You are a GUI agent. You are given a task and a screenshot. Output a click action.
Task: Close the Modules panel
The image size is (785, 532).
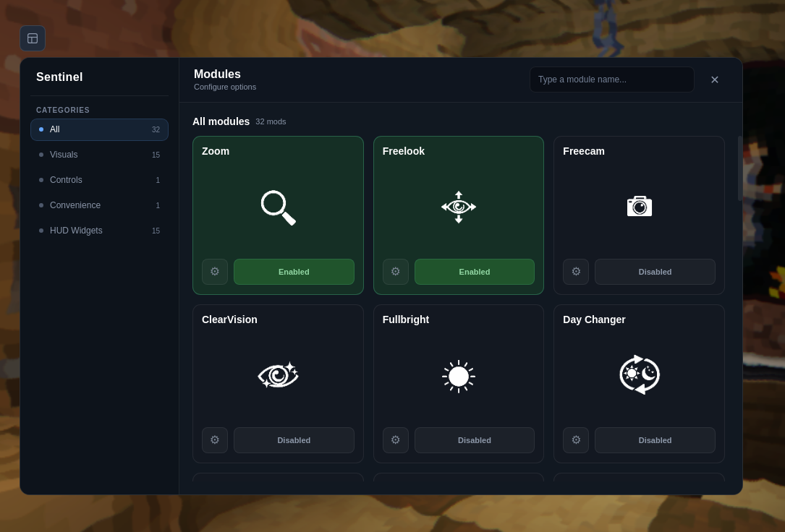[x=714, y=80]
